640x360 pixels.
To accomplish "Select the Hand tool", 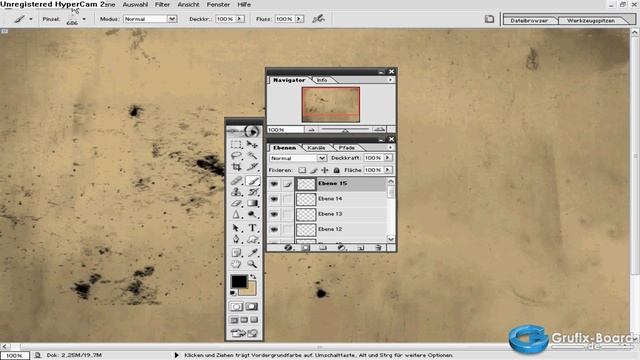I will tap(236, 264).
